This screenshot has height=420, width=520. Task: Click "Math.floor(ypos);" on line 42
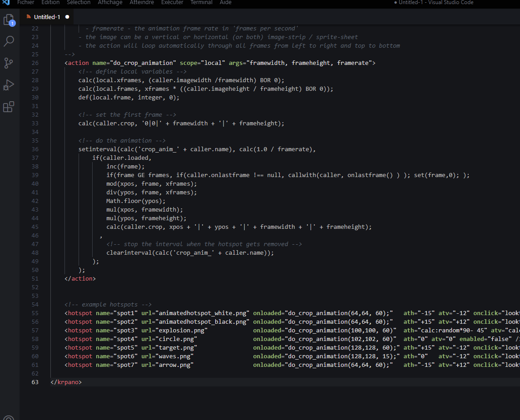[136, 201]
